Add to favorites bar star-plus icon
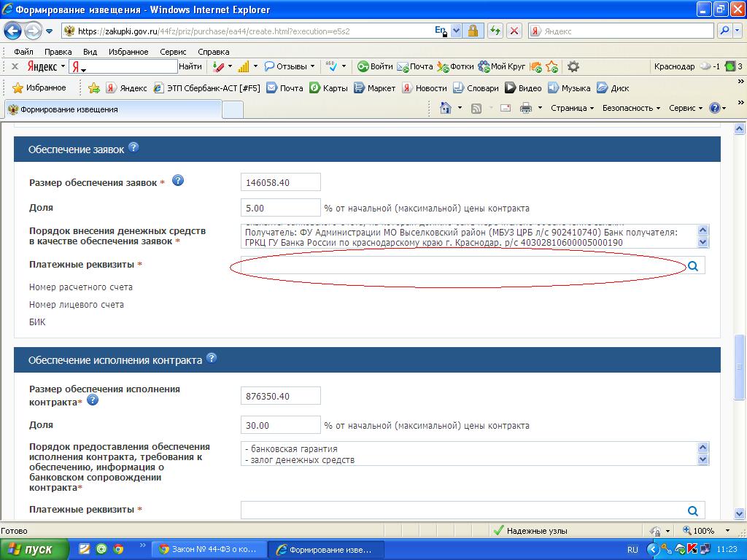The width and height of the screenshot is (747, 560). point(94,87)
